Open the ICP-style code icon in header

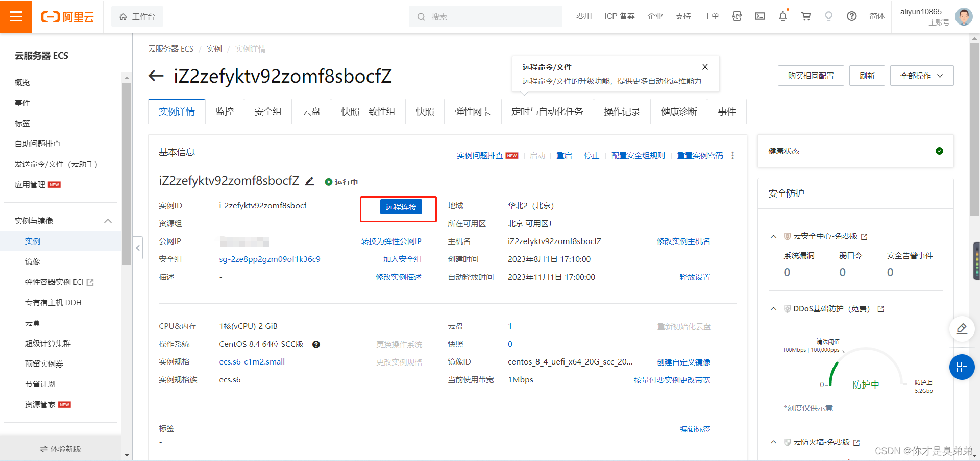click(x=737, y=16)
